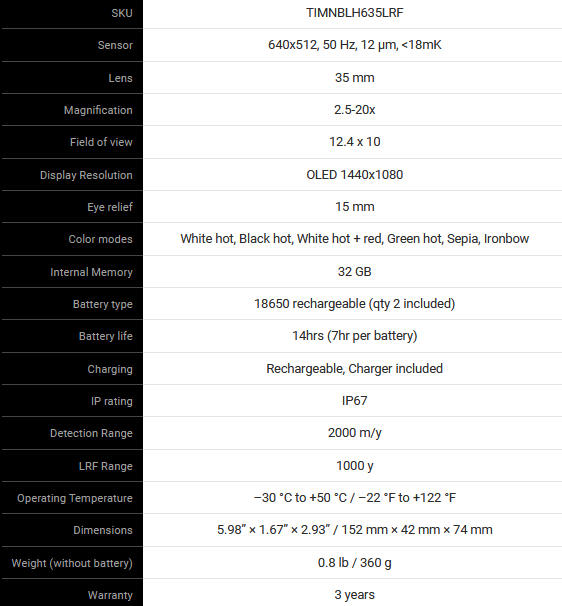
Task: Click the Charging row label
Action: [x=110, y=369]
